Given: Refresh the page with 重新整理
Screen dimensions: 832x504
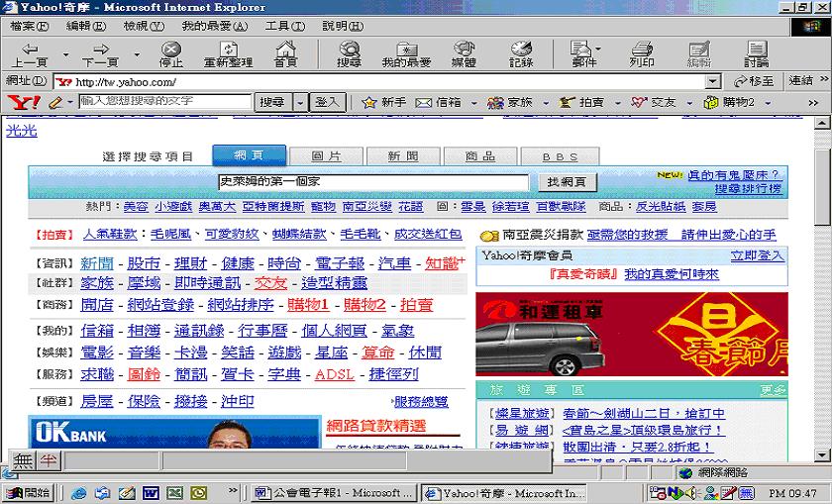Looking at the screenshot, I should click(228, 54).
